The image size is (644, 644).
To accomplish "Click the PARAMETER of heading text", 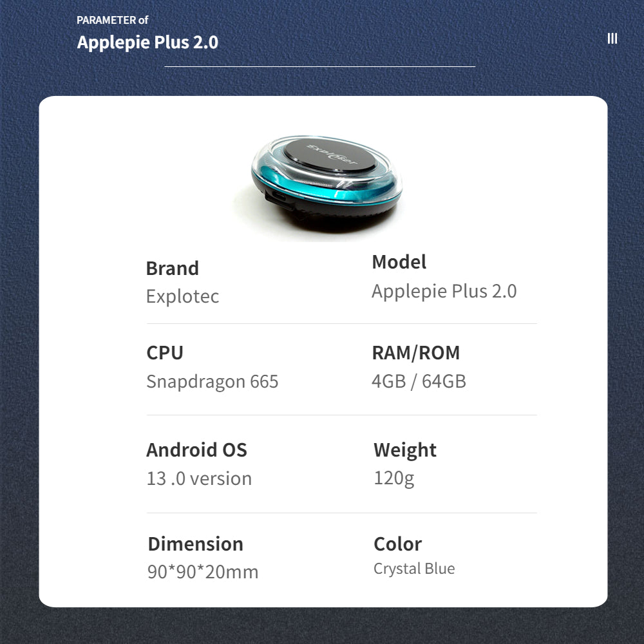I will click(112, 20).
